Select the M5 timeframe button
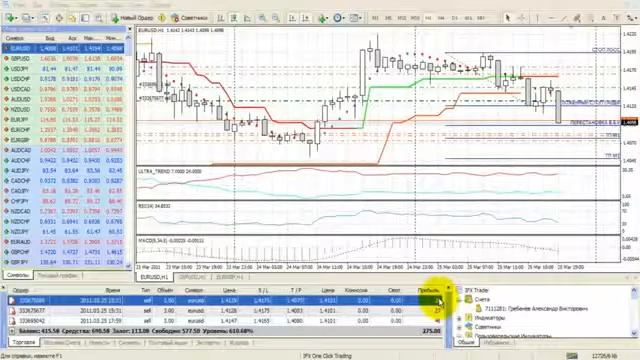Image resolution: width=640 pixels, height=360 pixels. click(388, 18)
